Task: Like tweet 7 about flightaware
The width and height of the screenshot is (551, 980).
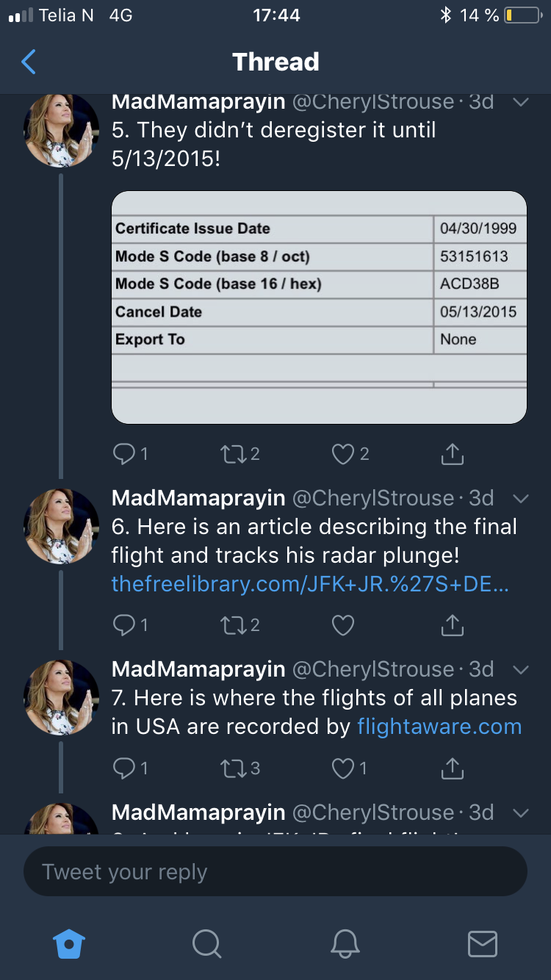Action: click(342, 768)
